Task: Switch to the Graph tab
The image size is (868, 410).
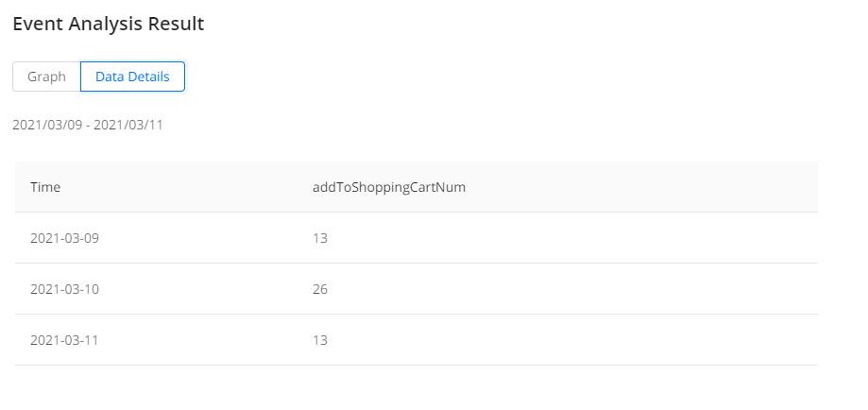Action: pos(46,77)
